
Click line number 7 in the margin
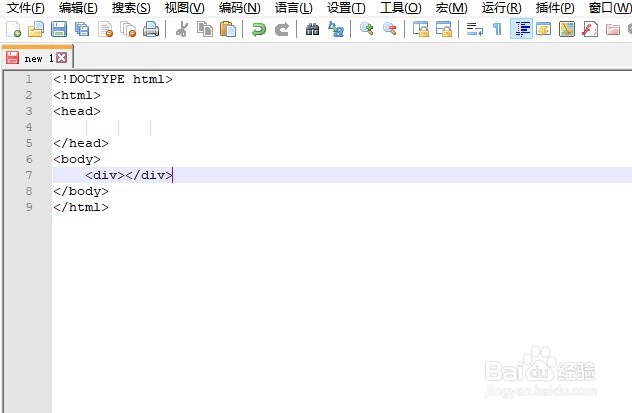29,175
